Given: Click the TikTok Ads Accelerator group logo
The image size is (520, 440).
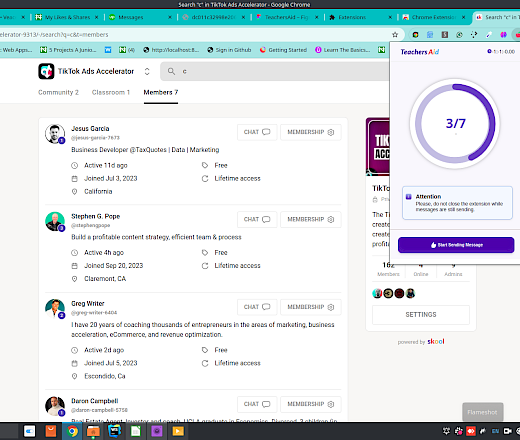Looking at the screenshot, I should coord(46,71).
